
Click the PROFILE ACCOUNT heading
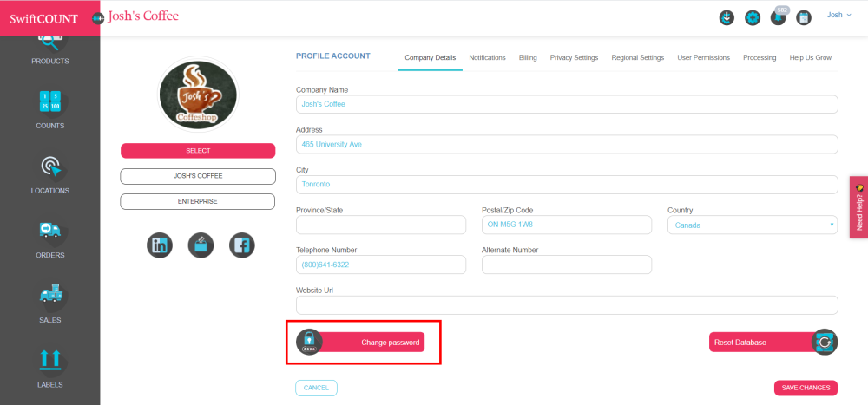coord(333,56)
